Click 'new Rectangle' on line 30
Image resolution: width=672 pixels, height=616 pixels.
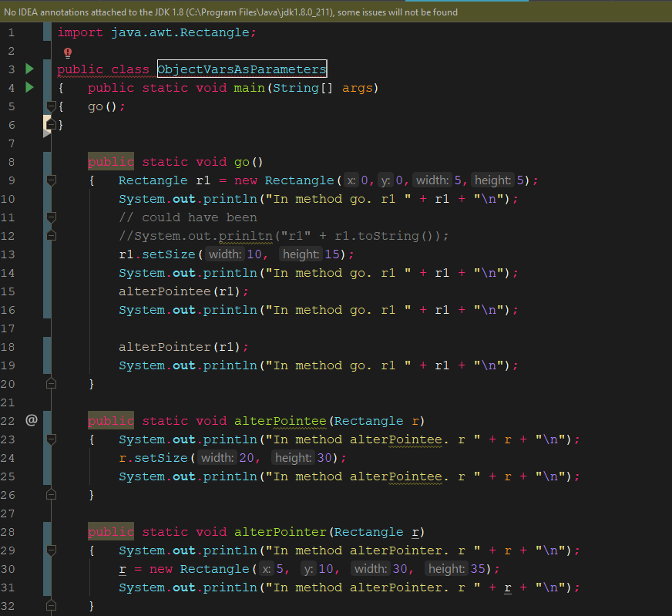(200, 569)
